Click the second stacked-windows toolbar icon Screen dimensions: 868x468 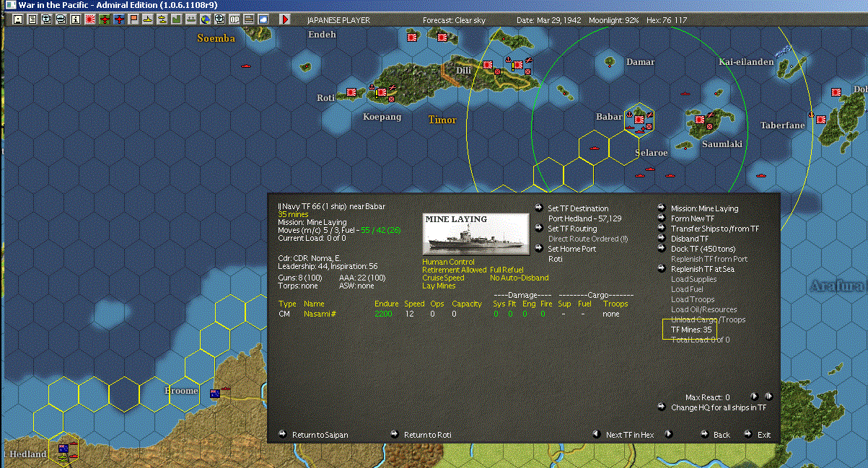61,19
